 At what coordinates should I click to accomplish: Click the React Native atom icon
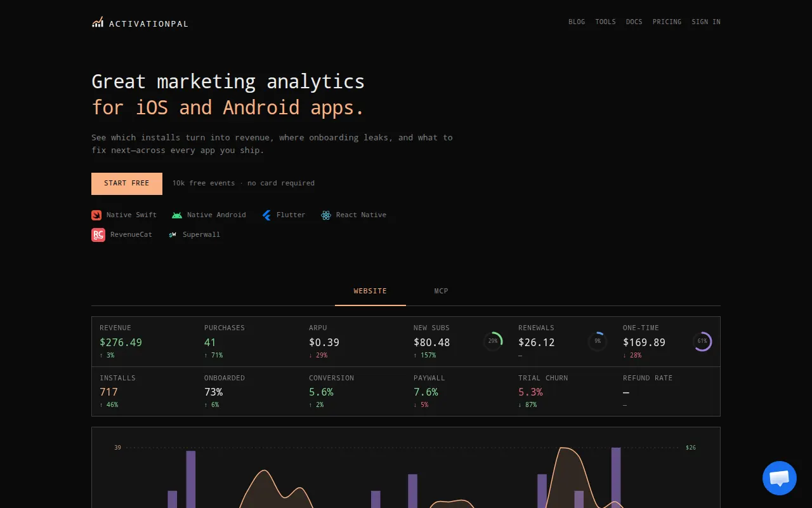(x=326, y=215)
